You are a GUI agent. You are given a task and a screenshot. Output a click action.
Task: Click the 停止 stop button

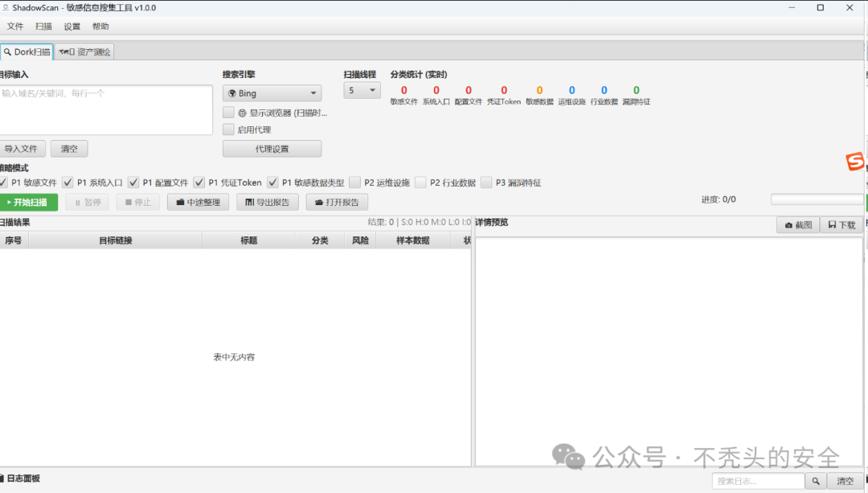click(x=138, y=202)
